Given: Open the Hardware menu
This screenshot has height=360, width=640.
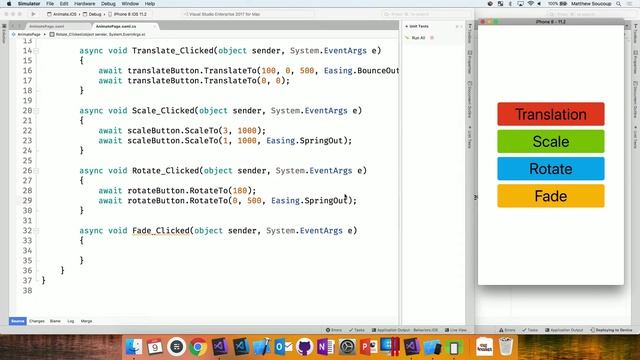Looking at the screenshot, I should pyautogui.click(x=84, y=4).
